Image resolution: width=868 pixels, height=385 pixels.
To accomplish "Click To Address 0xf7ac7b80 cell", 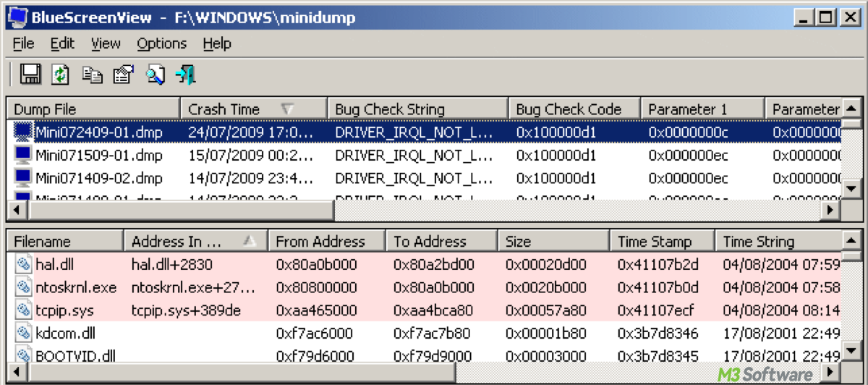I will pyautogui.click(x=434, y=334).
